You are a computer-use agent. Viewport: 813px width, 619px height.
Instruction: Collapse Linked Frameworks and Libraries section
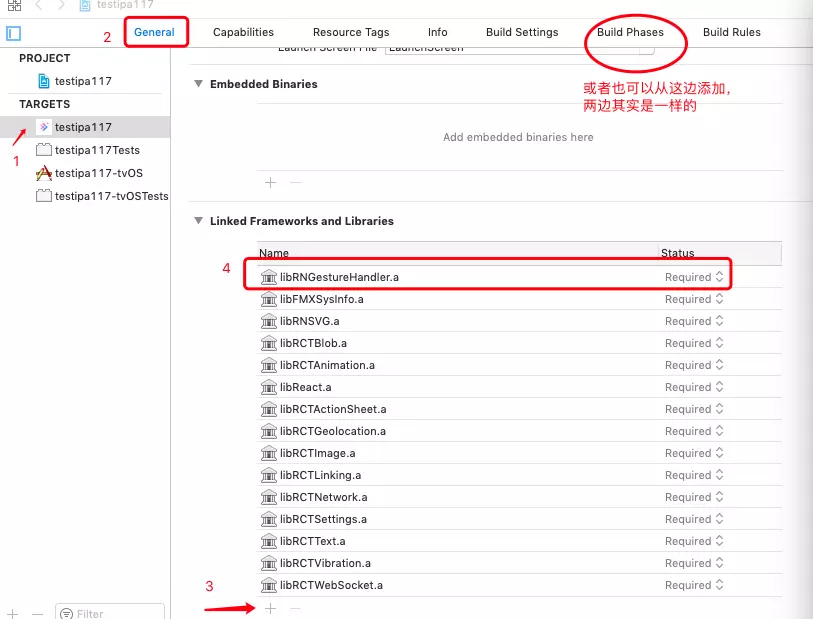[x=198, y=221]
